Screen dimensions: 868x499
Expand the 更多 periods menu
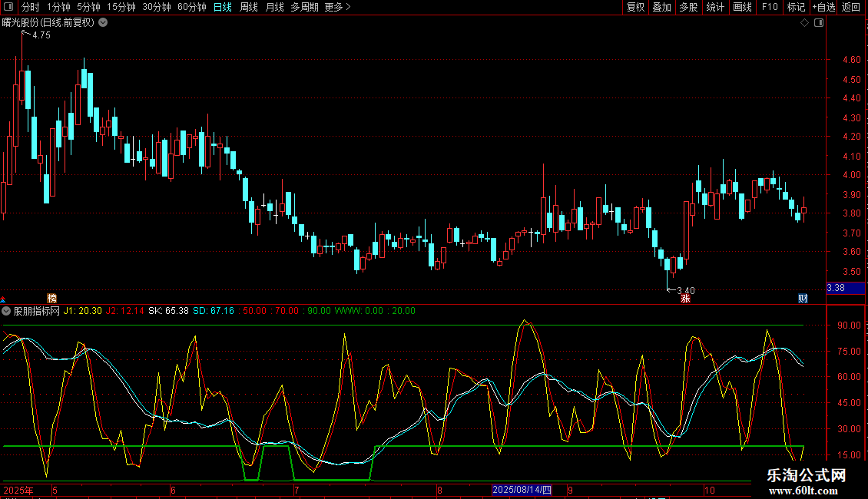click(337, 7)
